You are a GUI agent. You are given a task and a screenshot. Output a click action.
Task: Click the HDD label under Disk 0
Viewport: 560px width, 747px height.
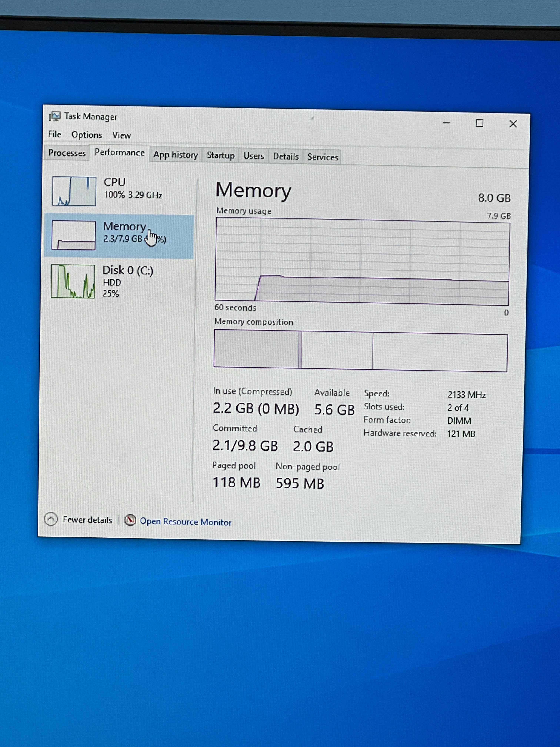[x=112, y=282]
